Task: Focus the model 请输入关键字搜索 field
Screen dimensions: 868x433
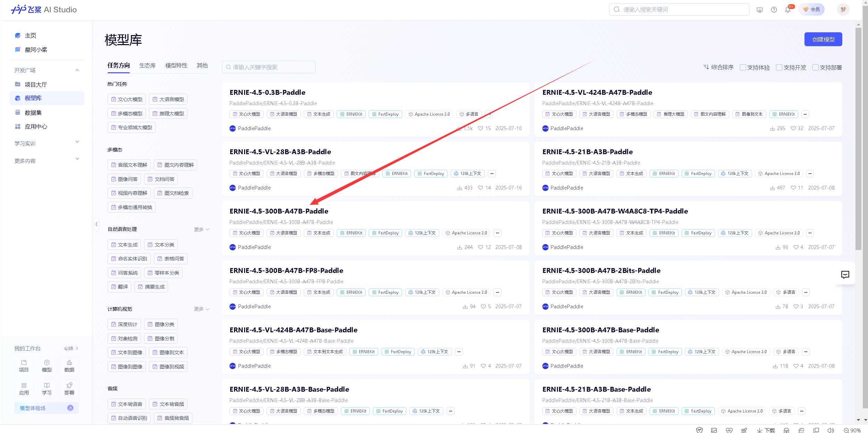Action: pos(269,67)
